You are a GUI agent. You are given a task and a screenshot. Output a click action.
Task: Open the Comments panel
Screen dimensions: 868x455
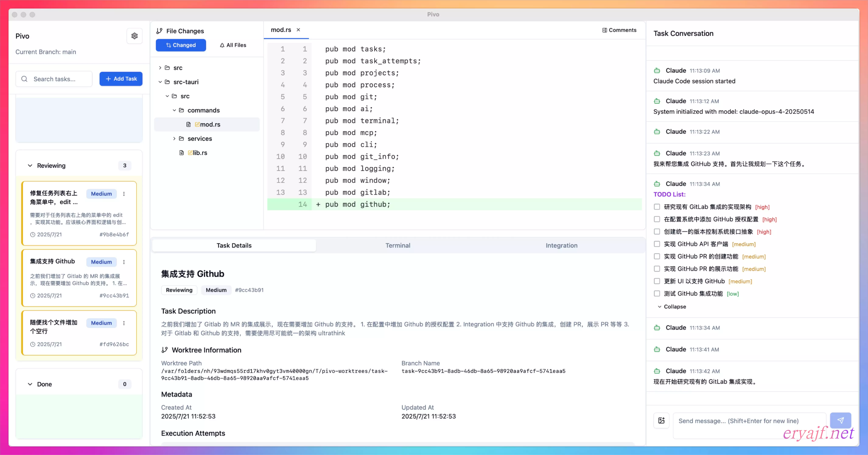click(619, 30)
